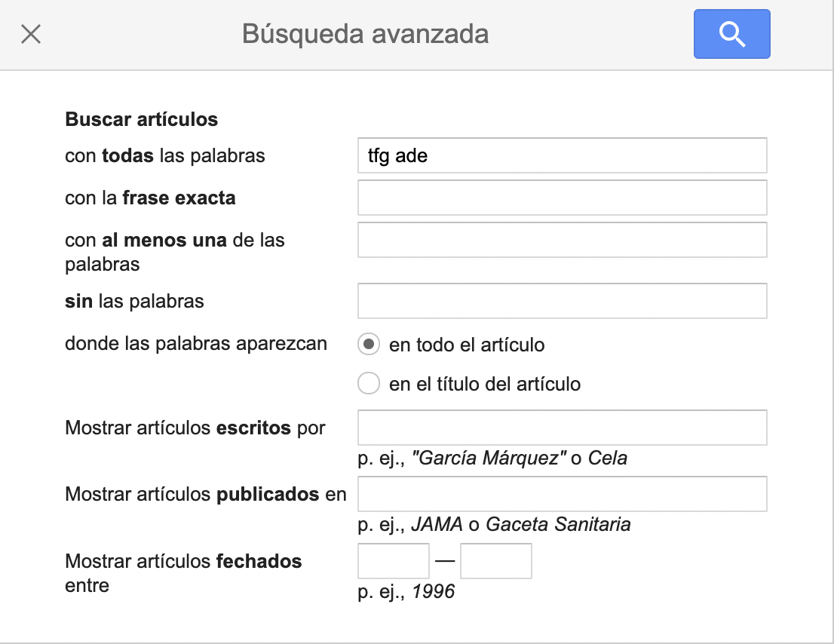This screenshot has height=644, width=834.
Task: Click the "donde las palabras aparezcan" label
Action: click(196, 343)
